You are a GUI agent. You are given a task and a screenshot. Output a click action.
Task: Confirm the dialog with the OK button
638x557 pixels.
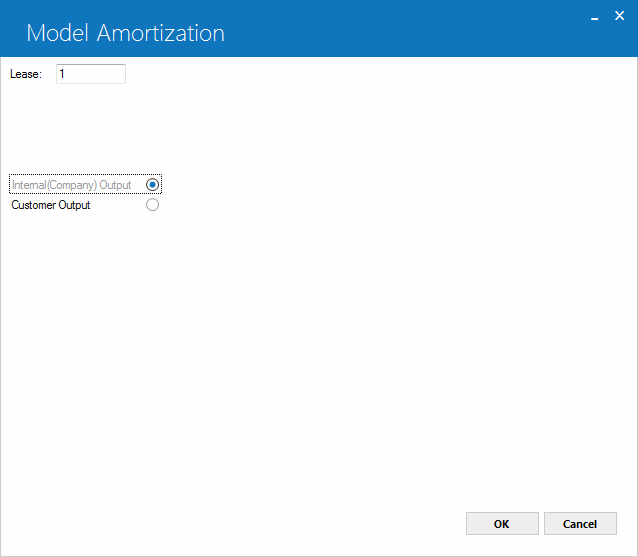502,524
